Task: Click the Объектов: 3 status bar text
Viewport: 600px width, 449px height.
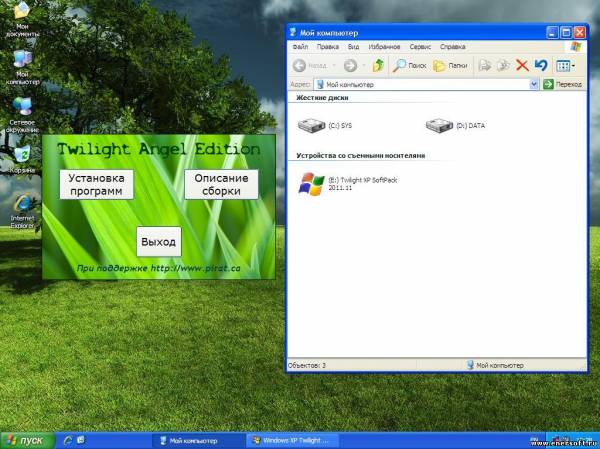Action: [x=307, y=365]
